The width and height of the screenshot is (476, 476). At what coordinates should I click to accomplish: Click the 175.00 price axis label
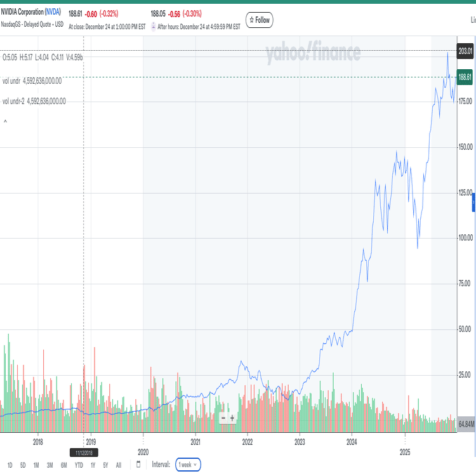click(465, 102)
